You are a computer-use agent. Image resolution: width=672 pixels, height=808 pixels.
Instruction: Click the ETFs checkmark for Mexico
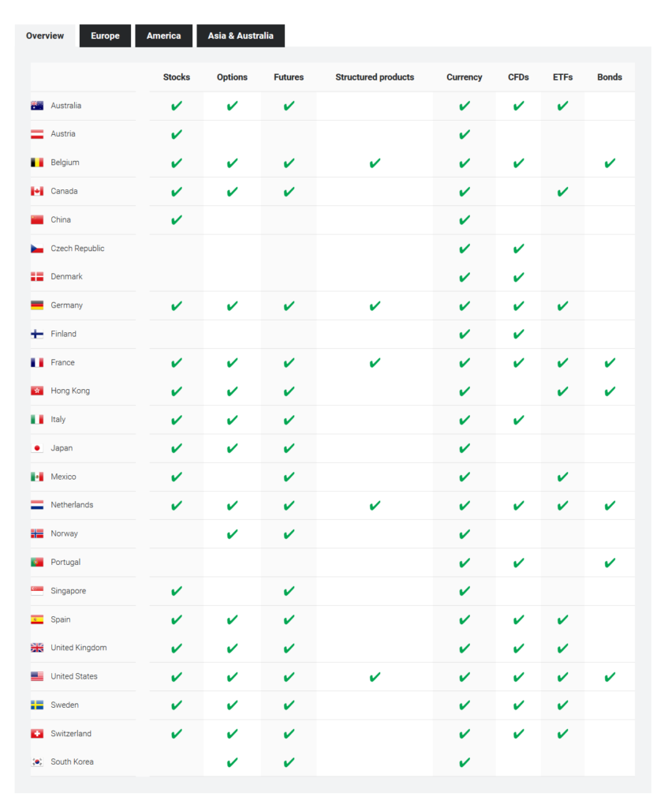(x=562, y=477)
